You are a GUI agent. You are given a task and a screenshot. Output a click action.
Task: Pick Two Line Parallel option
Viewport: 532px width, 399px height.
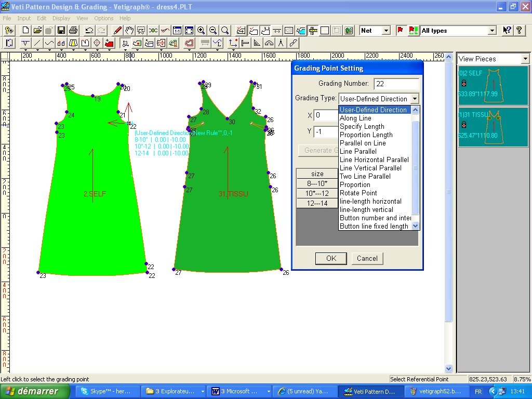(x=375, y=176)
